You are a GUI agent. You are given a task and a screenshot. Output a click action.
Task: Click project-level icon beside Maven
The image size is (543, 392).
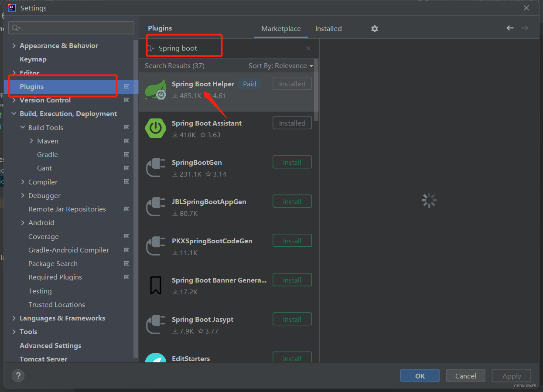pyautogui.click(x=126, y=141)
